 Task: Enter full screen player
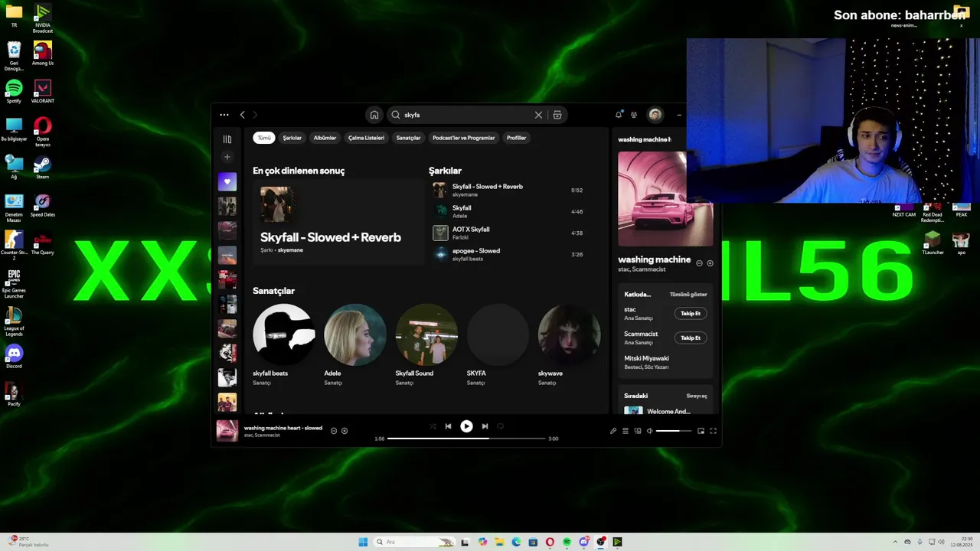coord(713,431)
